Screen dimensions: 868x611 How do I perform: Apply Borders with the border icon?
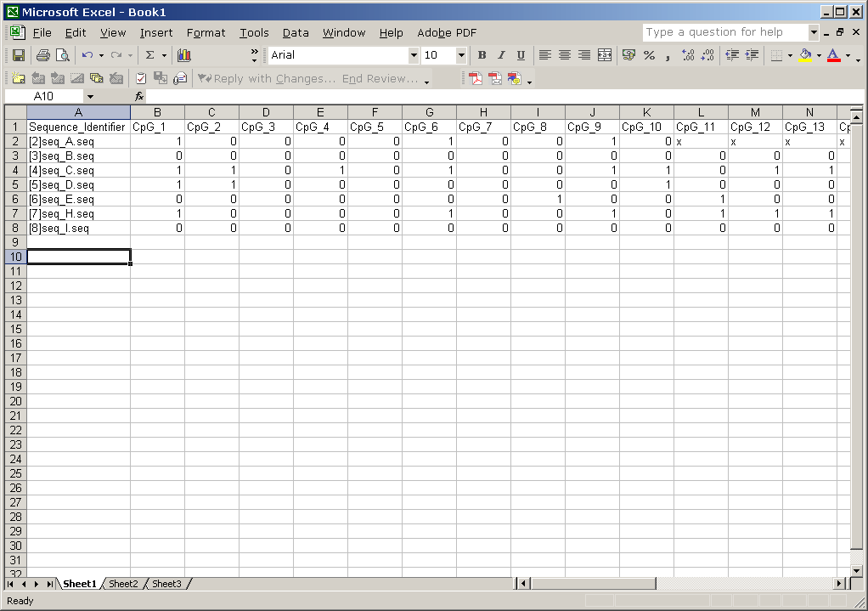[x=776, y=55]
